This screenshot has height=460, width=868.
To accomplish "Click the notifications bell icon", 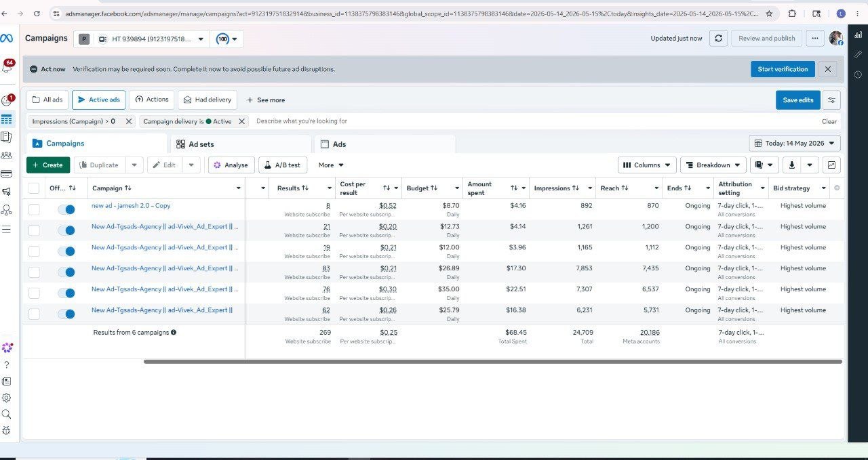I will click(9, 67).
